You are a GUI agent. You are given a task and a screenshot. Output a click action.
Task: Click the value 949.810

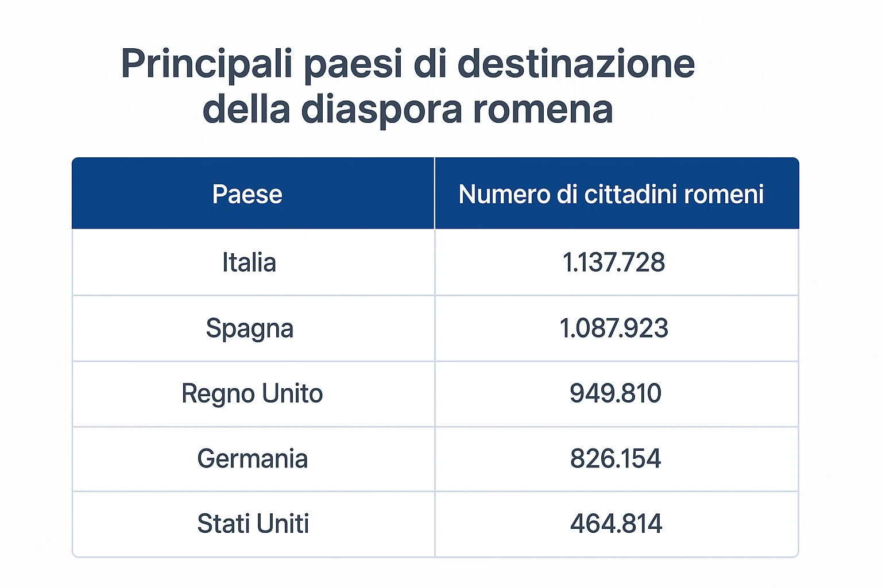(x=616, y=394)
